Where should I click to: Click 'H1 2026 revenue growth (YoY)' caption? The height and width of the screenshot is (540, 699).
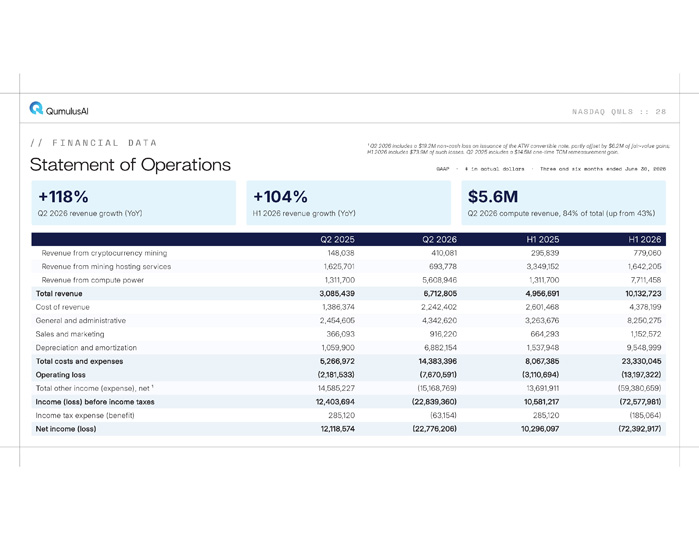(x=304, y=213)
